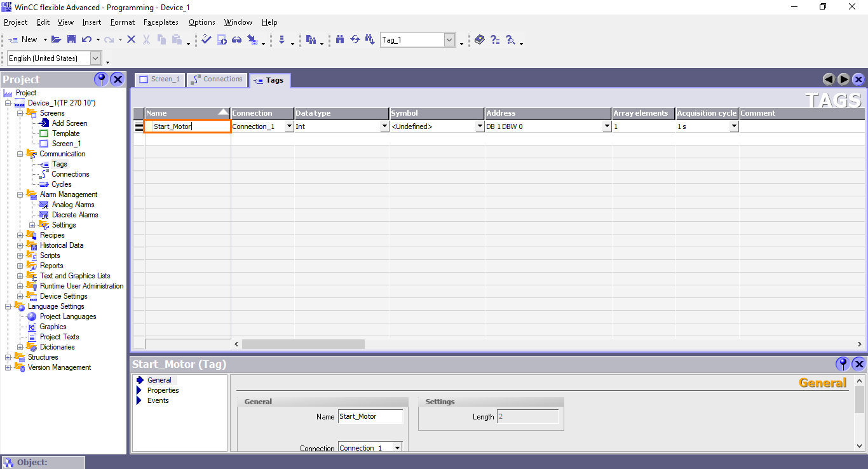Viewport: 868px width, 469px height.
Task: Pin the Start_Motor property panel
Action: pos(843,364)
